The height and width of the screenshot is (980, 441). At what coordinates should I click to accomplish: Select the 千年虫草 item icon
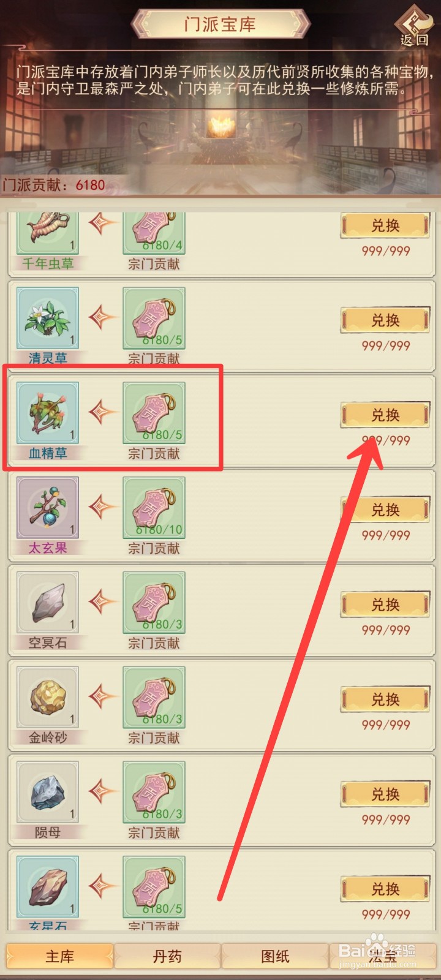48,233
